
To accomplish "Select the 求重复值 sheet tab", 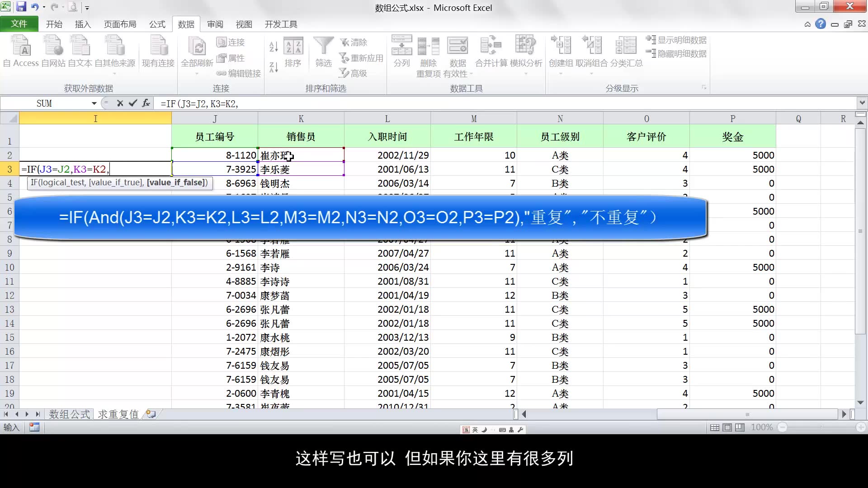I will 118,414.
